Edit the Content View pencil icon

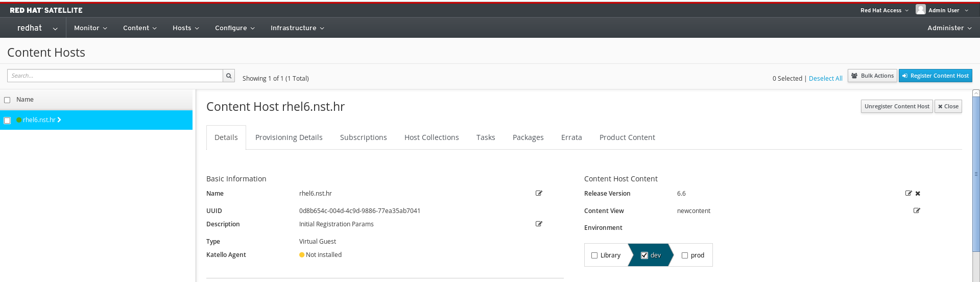pyautogui.click(x=917, y=210)
